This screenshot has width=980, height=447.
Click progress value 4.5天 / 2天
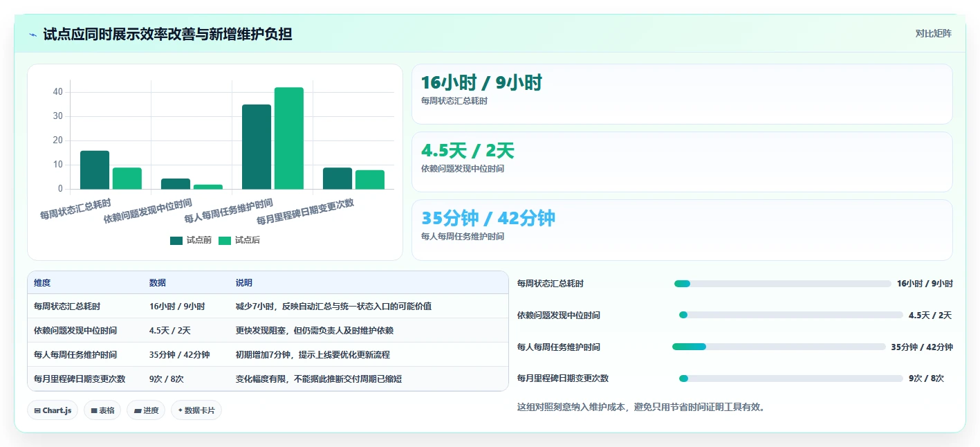pos(930,315)
